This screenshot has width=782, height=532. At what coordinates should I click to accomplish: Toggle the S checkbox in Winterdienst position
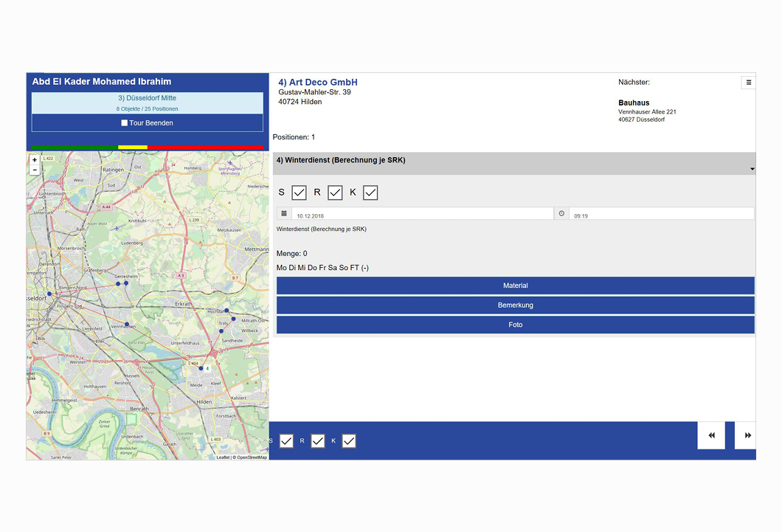[299, 193]
